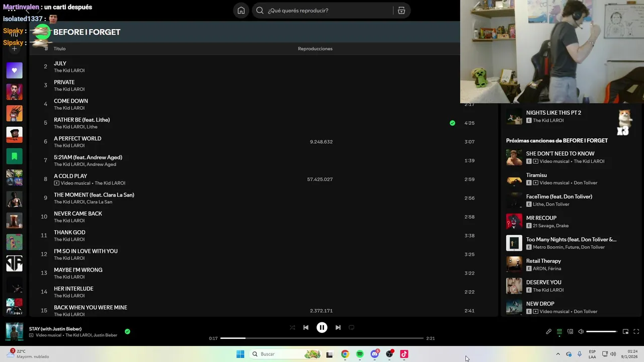
Task: Open the now playing STAY album thumbnail
Action: point(14,331)
